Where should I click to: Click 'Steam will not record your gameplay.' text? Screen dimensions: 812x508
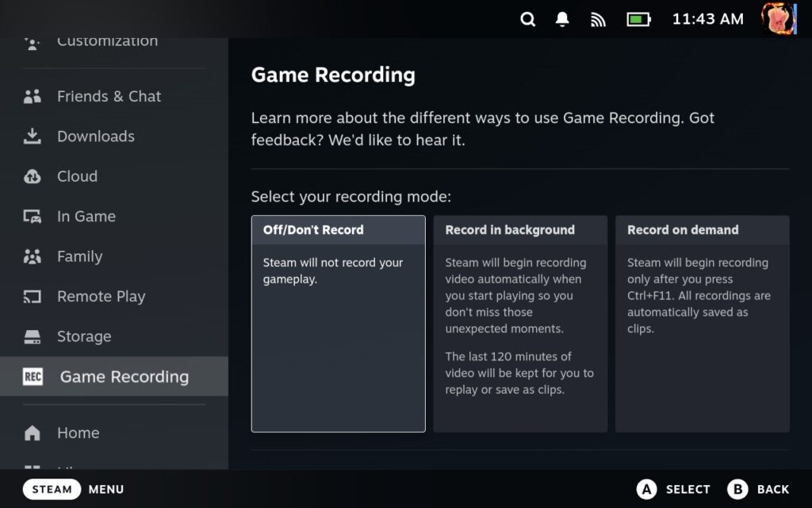point(332,271)
